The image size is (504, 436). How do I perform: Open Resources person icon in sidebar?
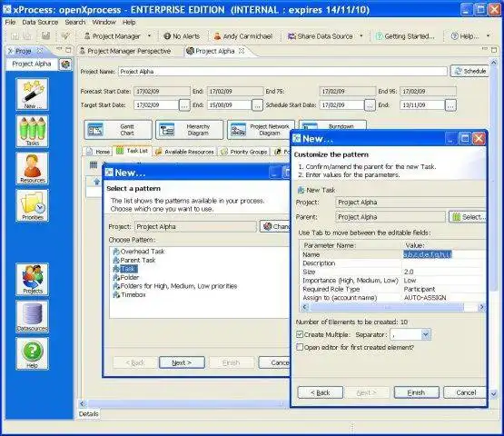[32, 168]
